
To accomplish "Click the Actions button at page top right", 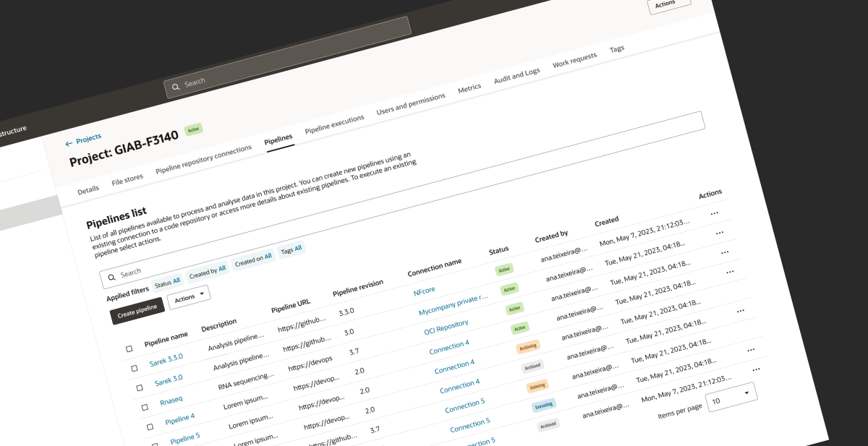I will pyautogui.click(x=669, y=7).
